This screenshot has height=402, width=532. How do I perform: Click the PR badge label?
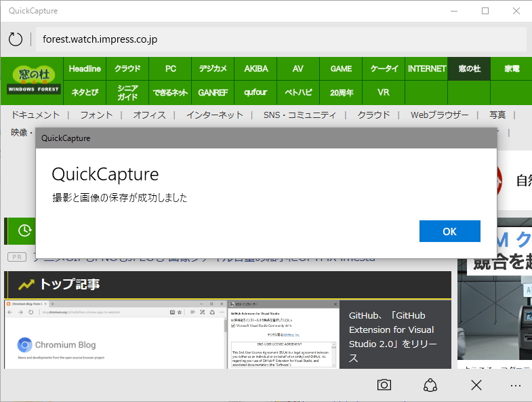pos(17,257)
